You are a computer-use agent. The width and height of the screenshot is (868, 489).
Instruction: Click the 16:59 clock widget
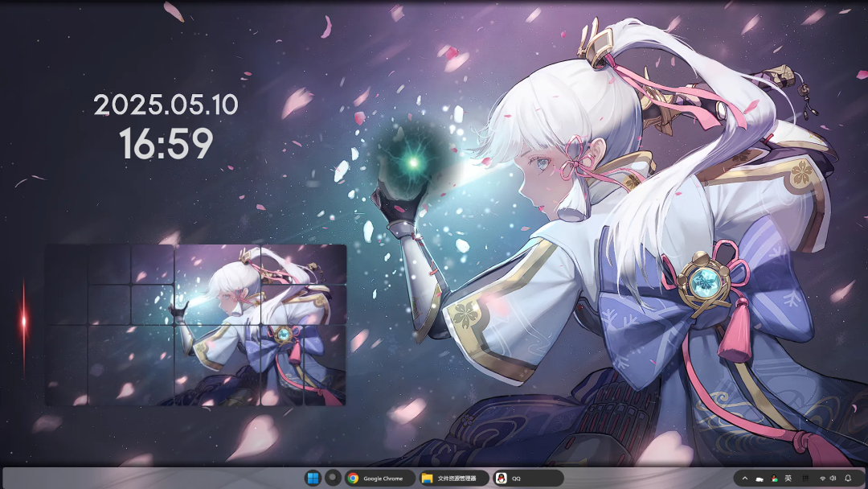coord(166,143)
